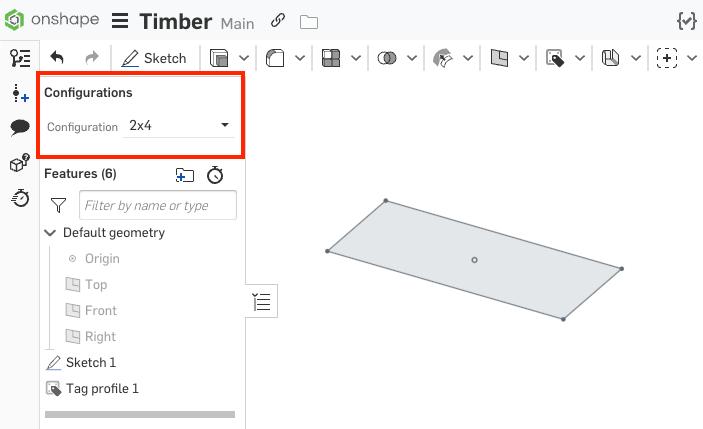Click the filter funnel icon
703x429 pixels.
pyautogui.click(x=59, y=206)
